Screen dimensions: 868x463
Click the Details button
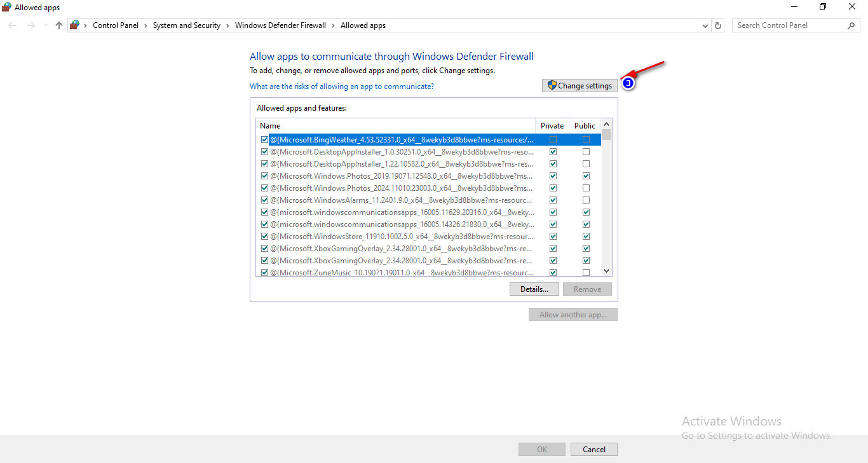tap(534, 289)
